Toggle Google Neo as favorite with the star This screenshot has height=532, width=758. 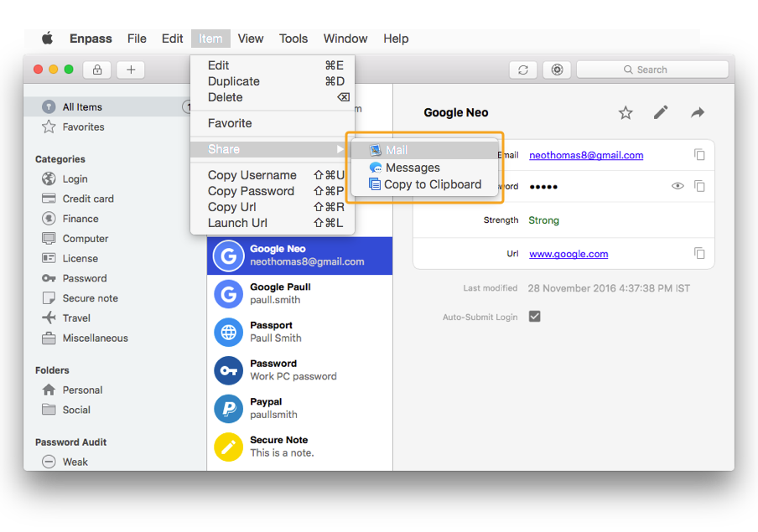626,112
